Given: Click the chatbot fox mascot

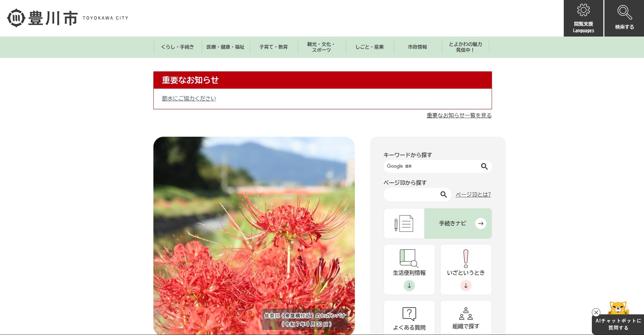Looking at the screenshot, I should pos(618,308).
